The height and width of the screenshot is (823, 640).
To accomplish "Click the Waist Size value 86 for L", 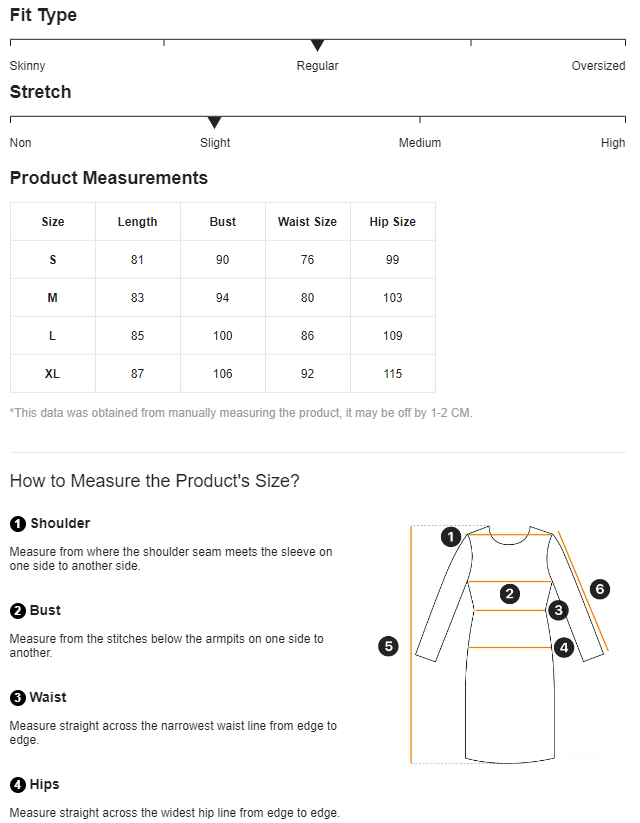I will click(307, 336).
